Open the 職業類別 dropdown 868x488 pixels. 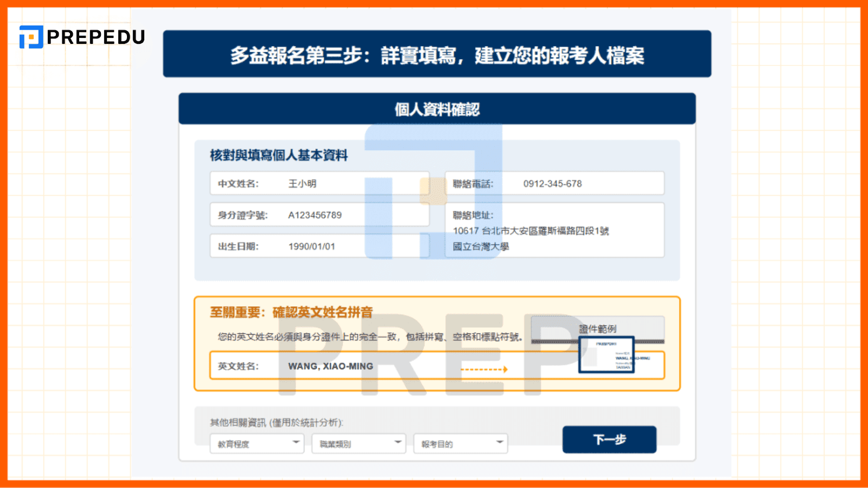358,444
